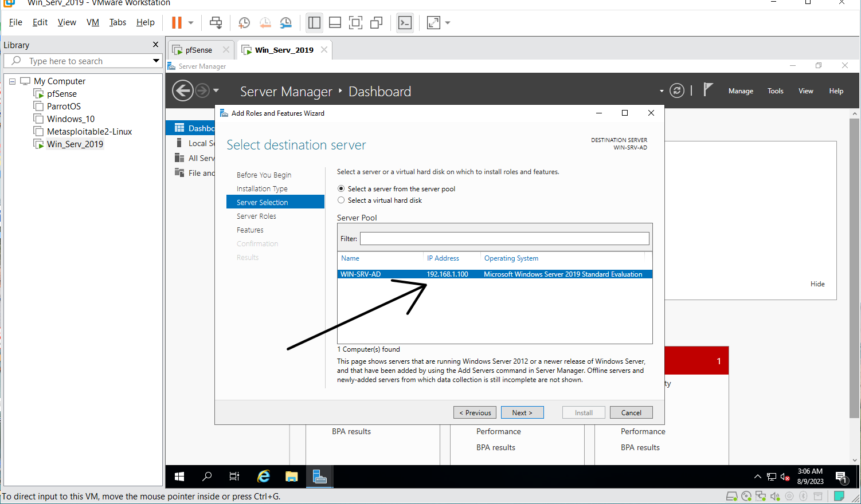Send Ctrl+Alt+Del to the VM

click(x=216, y=23)
